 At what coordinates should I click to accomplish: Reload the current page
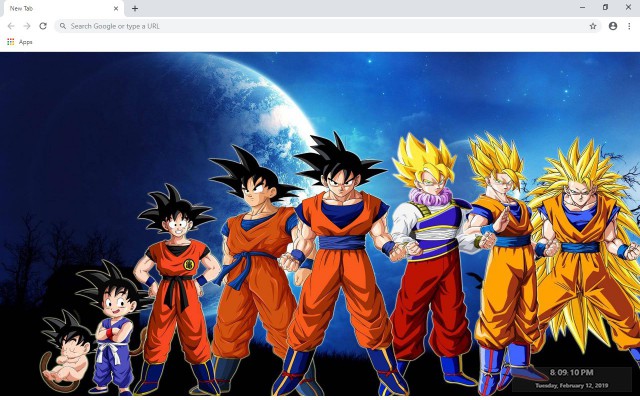point(43,26)
